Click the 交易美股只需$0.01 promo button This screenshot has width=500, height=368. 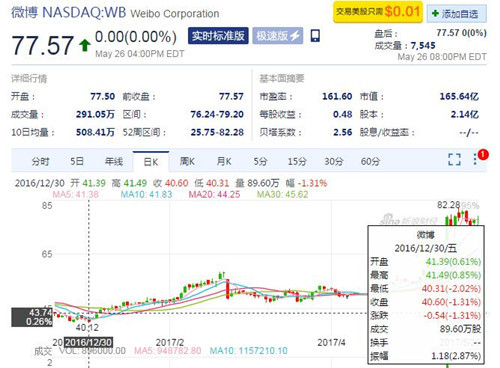[378, 12]
